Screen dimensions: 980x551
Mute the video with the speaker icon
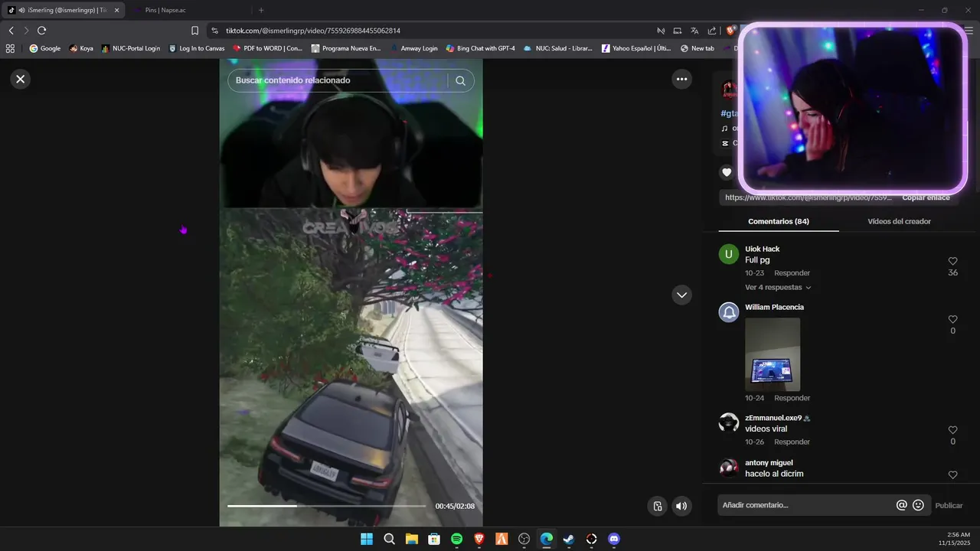[x=681, y=506]
